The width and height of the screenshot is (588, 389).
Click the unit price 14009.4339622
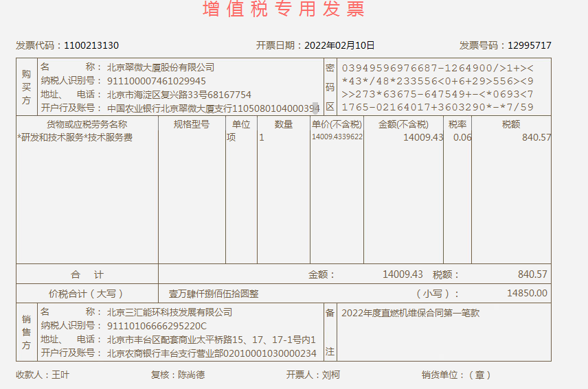pyautogui.click(x=337, y=137)
